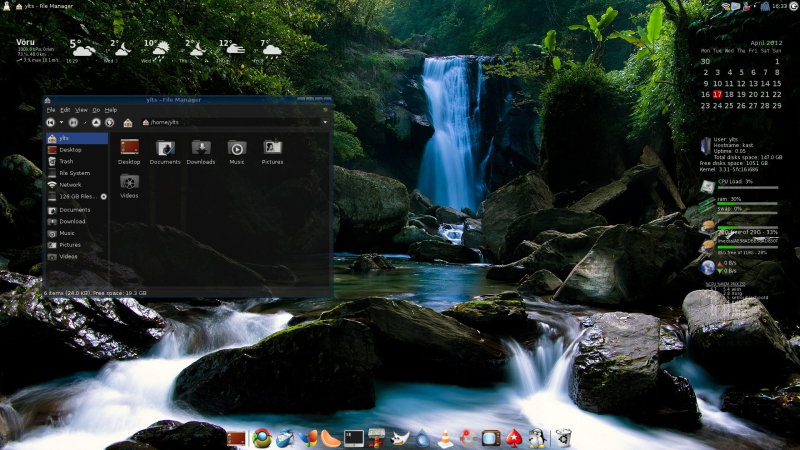Go back using the toolbar Back button

(x=50, y=122)
